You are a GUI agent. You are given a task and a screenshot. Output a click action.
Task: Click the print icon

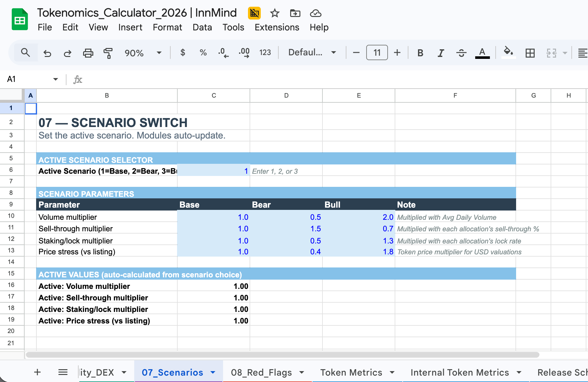click(x=88, y=53)
